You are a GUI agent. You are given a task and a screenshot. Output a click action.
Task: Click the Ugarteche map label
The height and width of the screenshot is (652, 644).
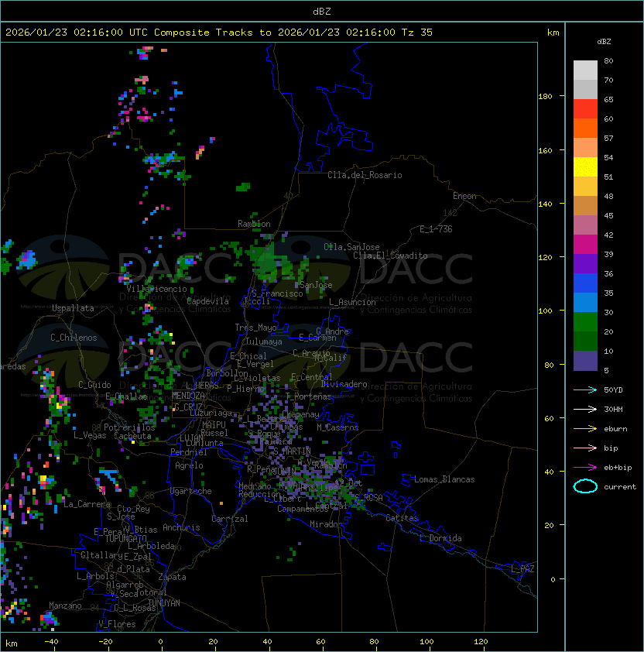coord(191,491)
